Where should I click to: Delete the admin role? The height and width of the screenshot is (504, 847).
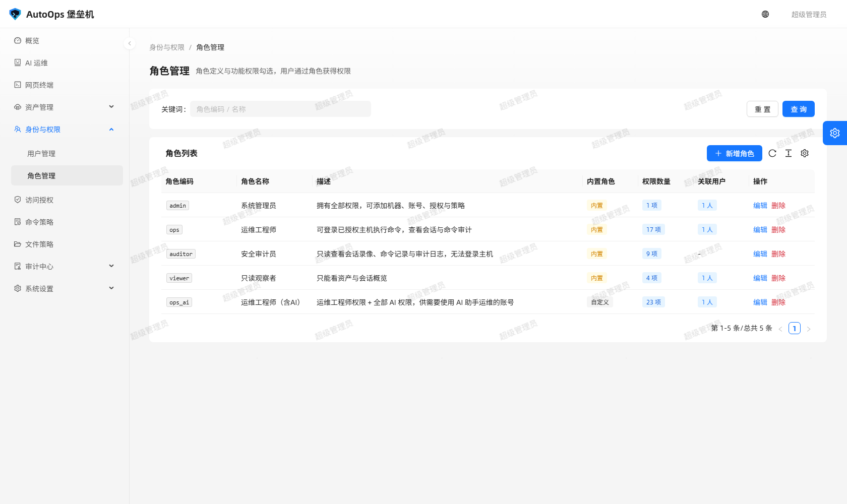click(x=778, y=206)
